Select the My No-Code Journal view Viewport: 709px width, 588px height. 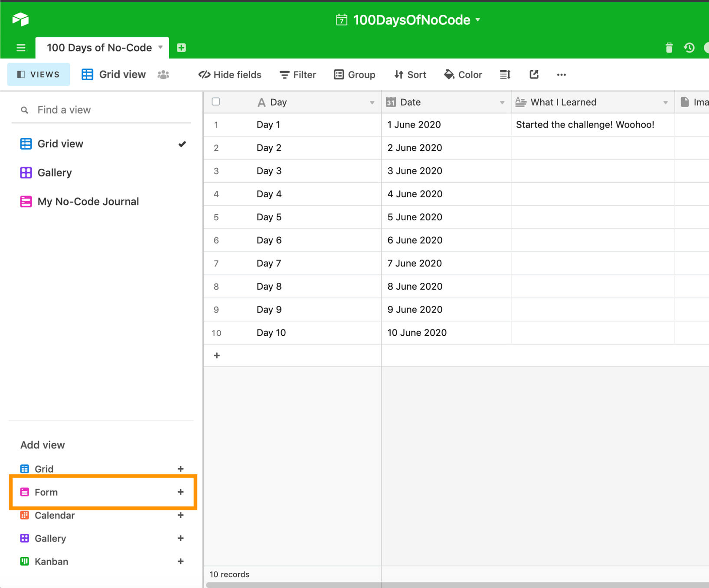click(x=88, y=202)
